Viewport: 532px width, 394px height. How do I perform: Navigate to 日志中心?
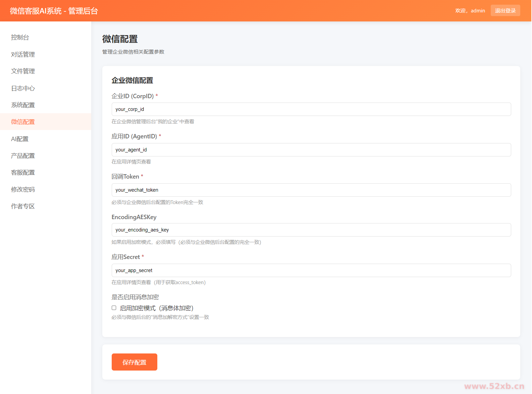[x=23, y=88]
